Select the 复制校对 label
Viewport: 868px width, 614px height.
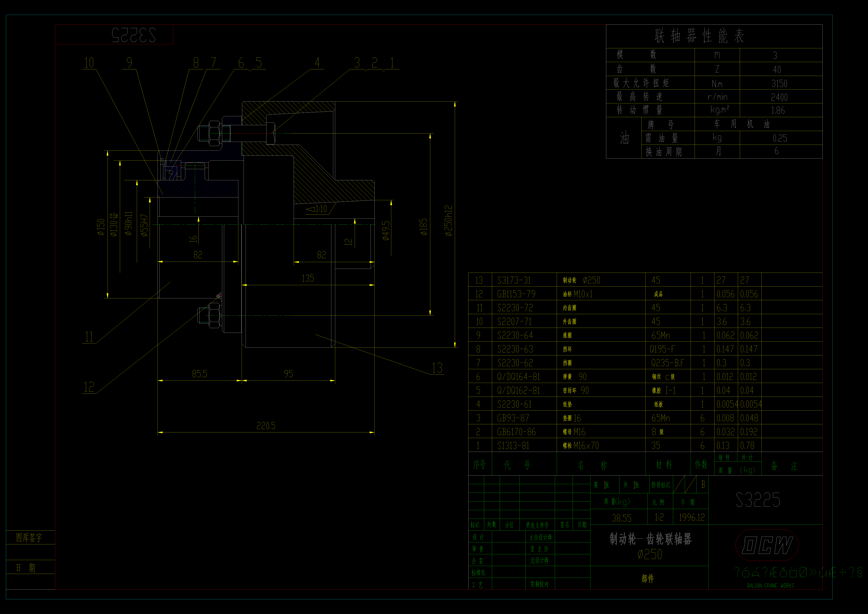(x=539, y=584)
